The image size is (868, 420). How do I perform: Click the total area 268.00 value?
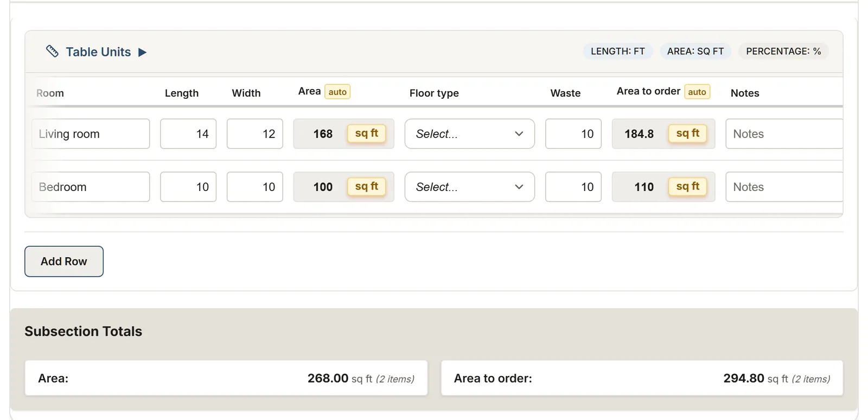[328, 378]
